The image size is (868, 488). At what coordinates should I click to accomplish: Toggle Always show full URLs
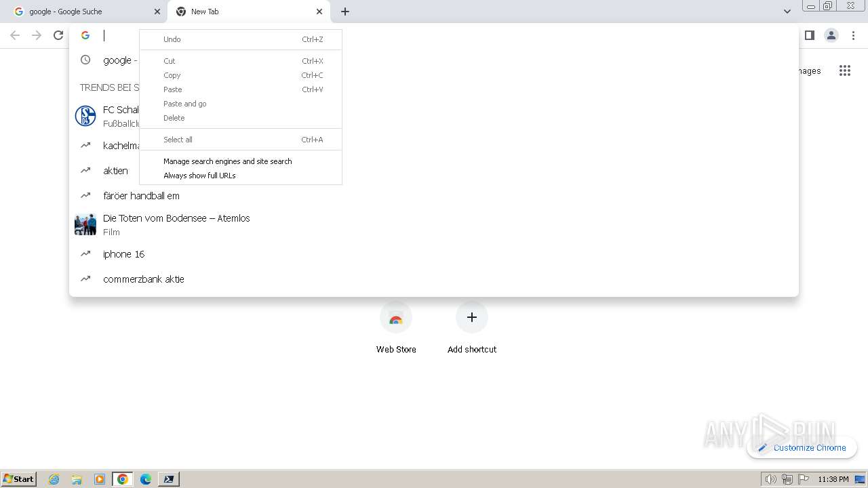click(241, 176)
